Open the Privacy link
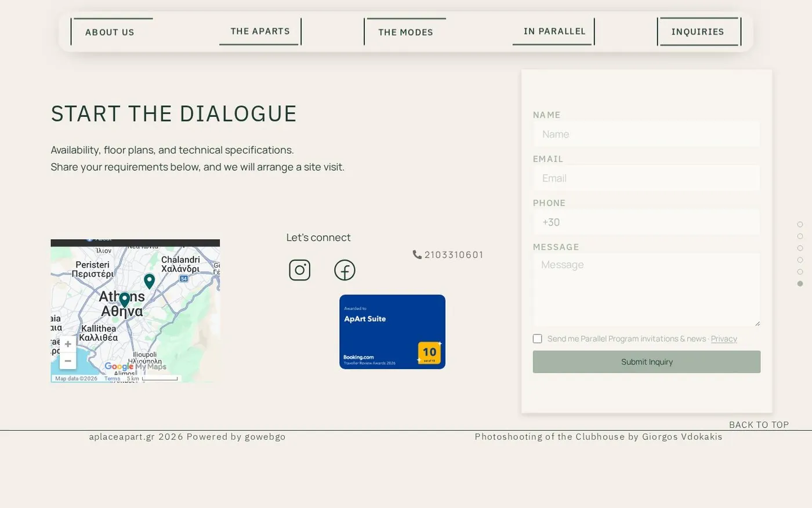The image size is (812, 508). [x=724, y=339]
